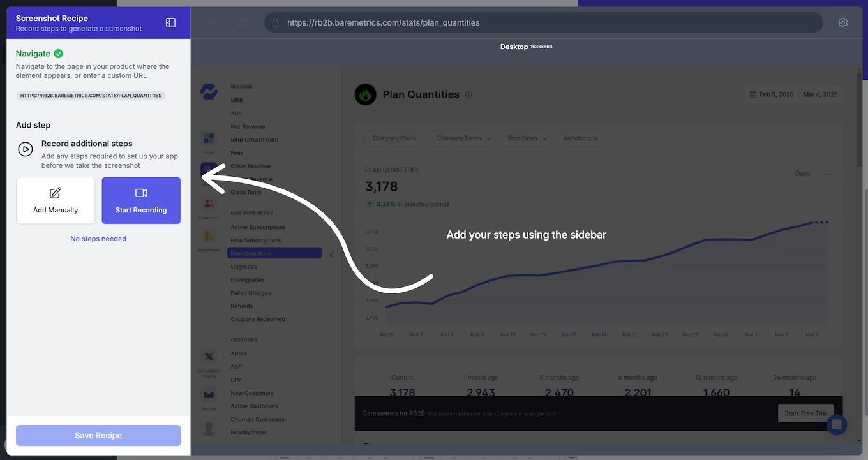Collapse the Screenshot Recipe sidebar panel

[x=170, y=22]
